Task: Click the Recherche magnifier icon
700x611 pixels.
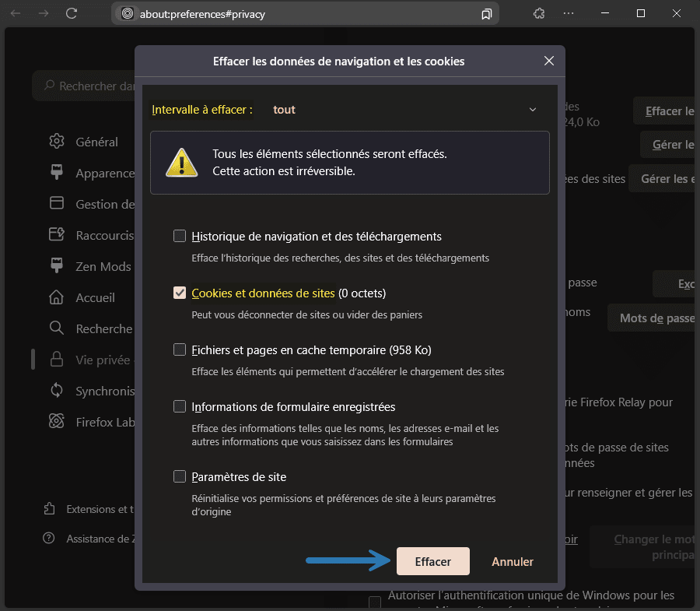Action: tap(56, 328)
